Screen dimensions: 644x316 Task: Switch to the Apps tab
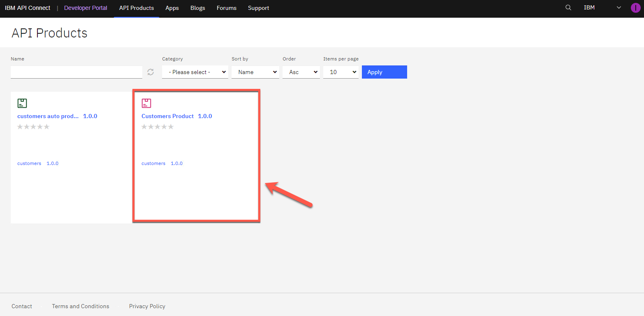pyautogui.click(x=172, y=8)
